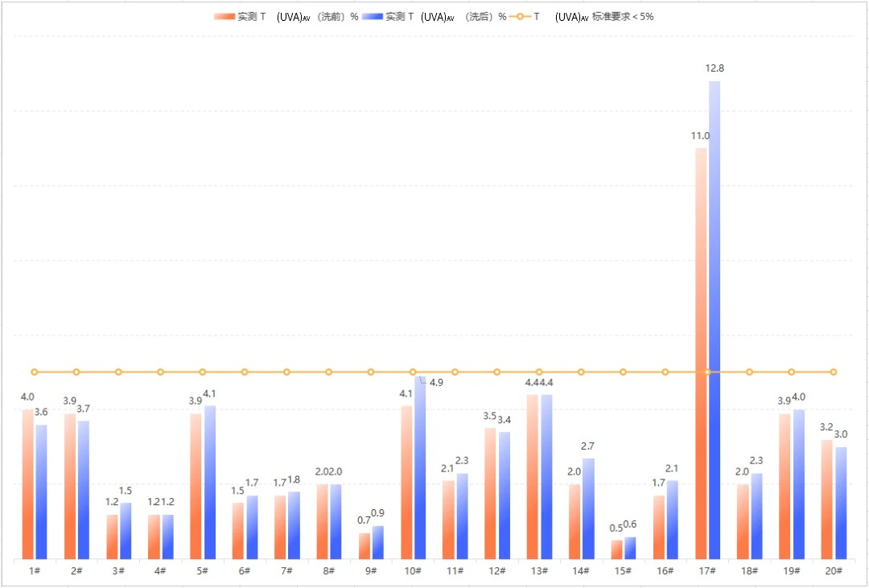The width and height of the screenshot is (869, 588).
Task: Click the standard line marker above 3#
Action: [118, 372]
